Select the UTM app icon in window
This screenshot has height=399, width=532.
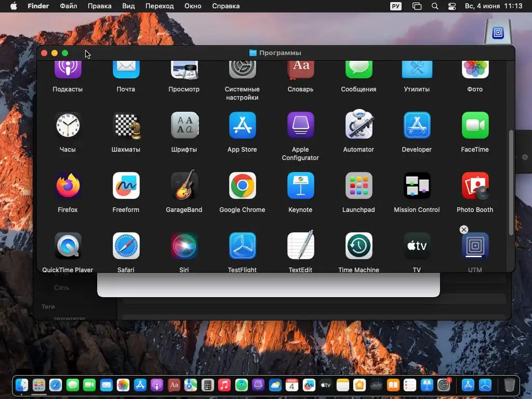tap(475, 246)
